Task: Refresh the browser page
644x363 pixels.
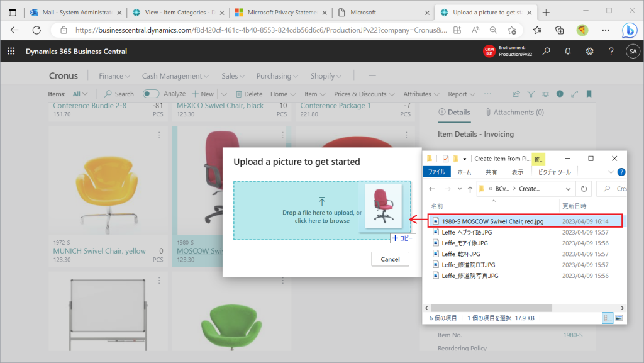Action: (36, 30)
